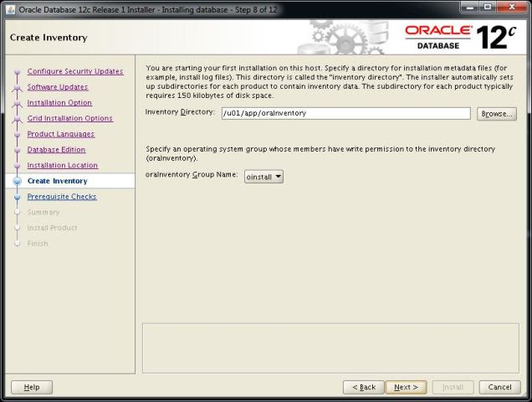Open the Software Updates step
This screenshot has width=532, height=402.
pyautogui.click(x=58, y=87)
